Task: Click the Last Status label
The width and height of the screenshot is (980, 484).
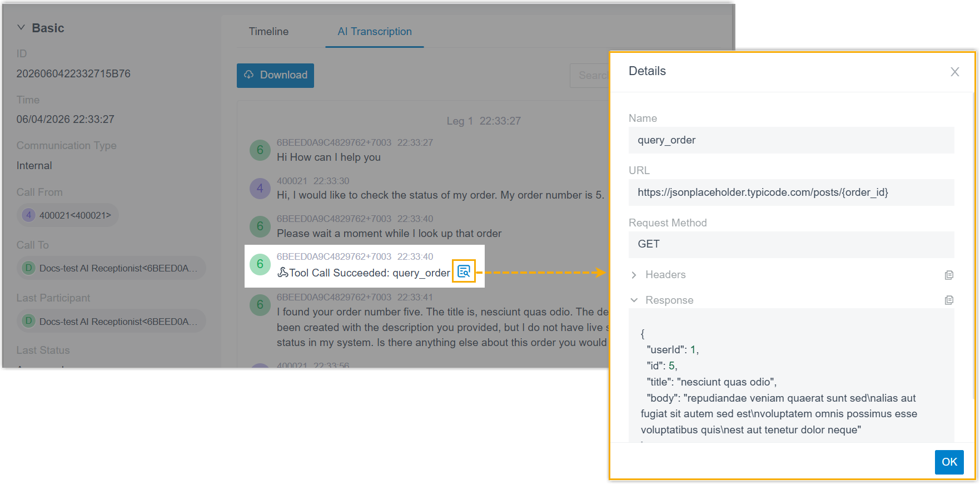Action: (43, 350)
